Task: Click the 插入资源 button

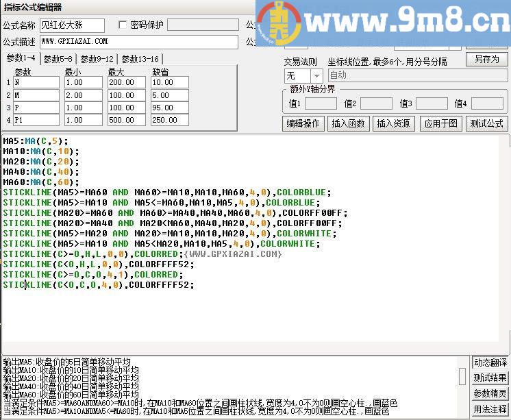Action: coord(395,124)
